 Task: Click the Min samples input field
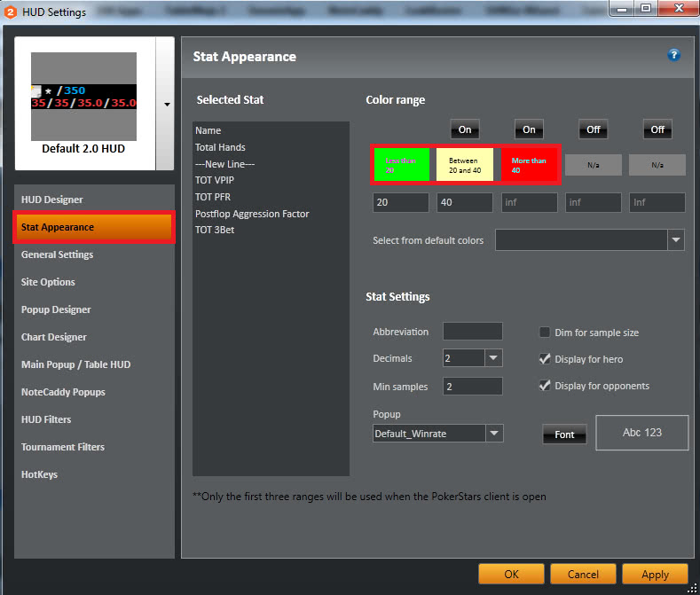tap(472, 387)
